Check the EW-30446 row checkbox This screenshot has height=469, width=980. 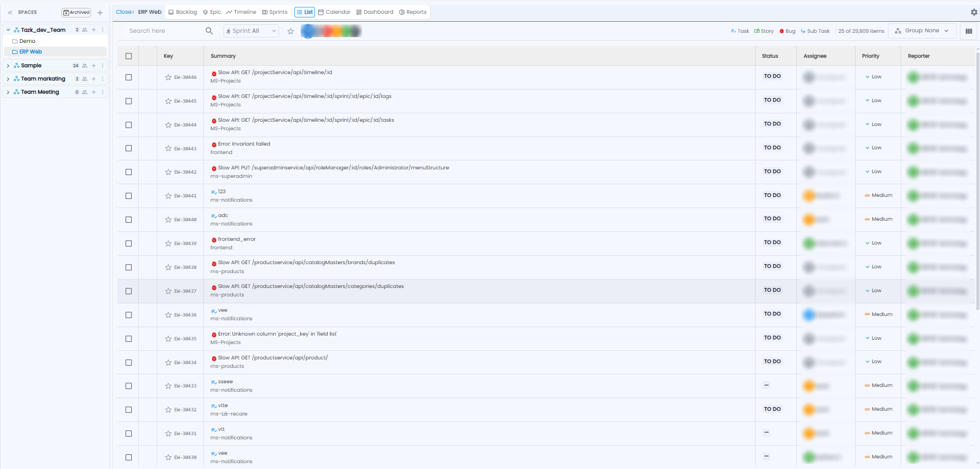coord(129,77)
